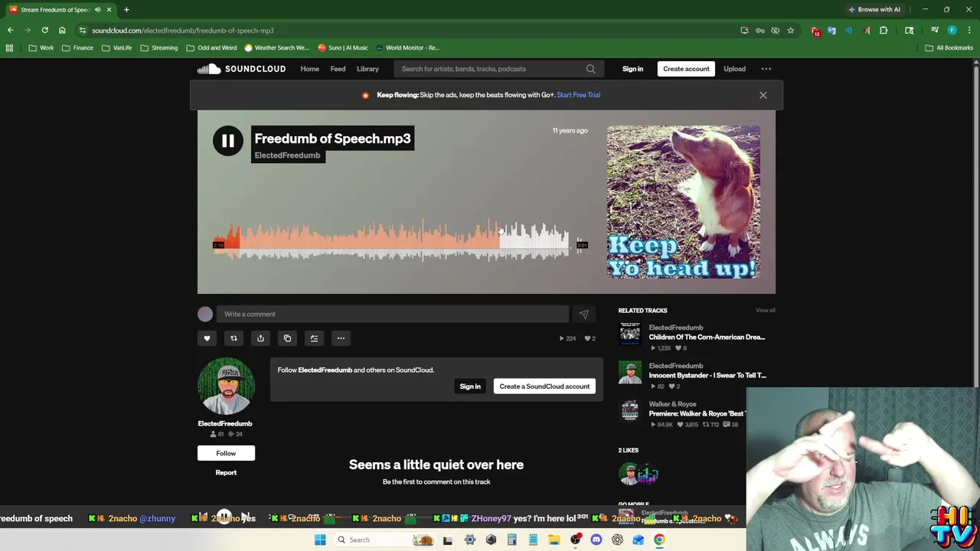Add the track to Next Up queue

pyautogui.click(x=314, y=338)
